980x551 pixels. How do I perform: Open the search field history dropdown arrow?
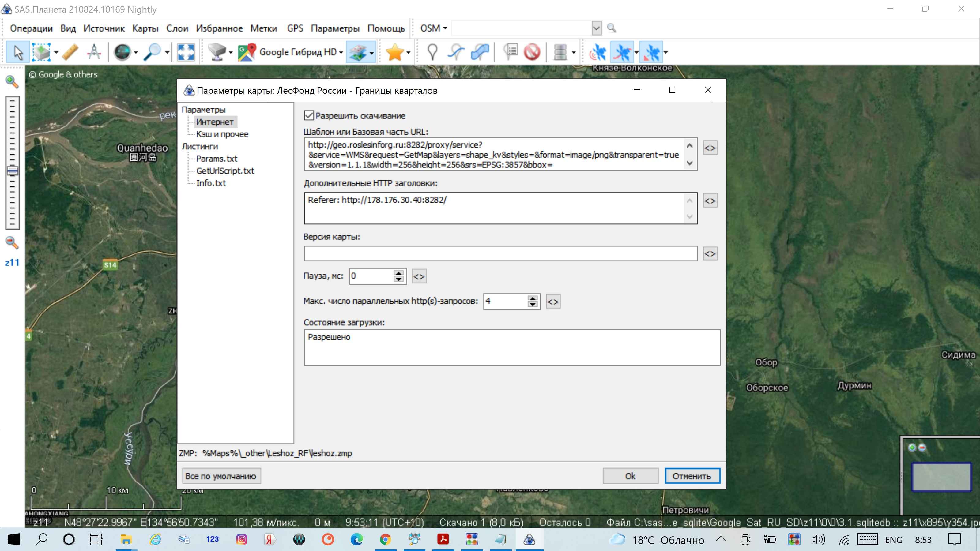click(596, 28)
